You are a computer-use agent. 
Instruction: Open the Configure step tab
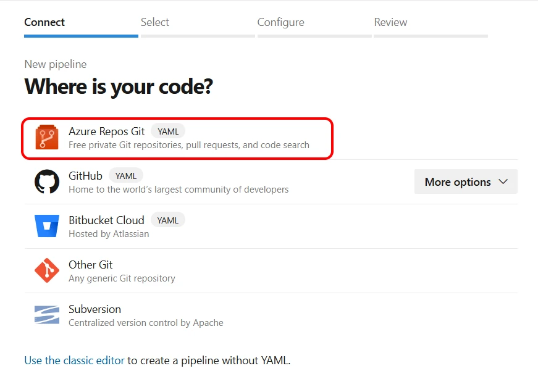pos(280,22)
